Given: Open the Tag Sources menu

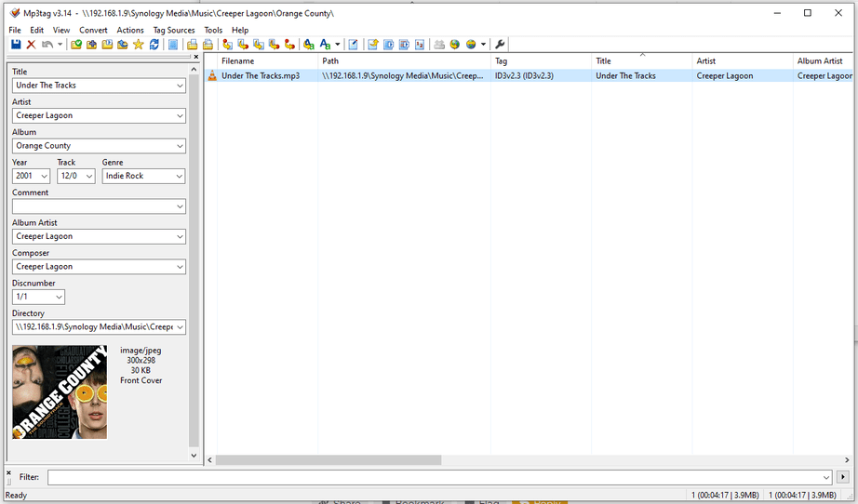Looking at the screenshot, I should coord(174,30).
